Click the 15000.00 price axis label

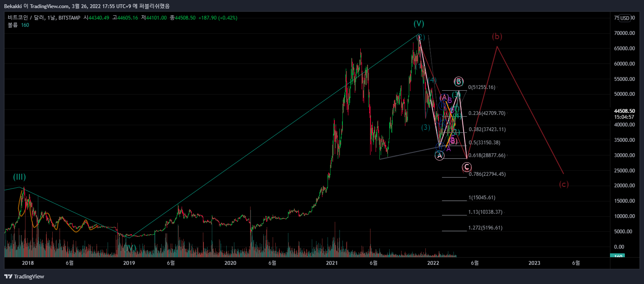[624, 201]
